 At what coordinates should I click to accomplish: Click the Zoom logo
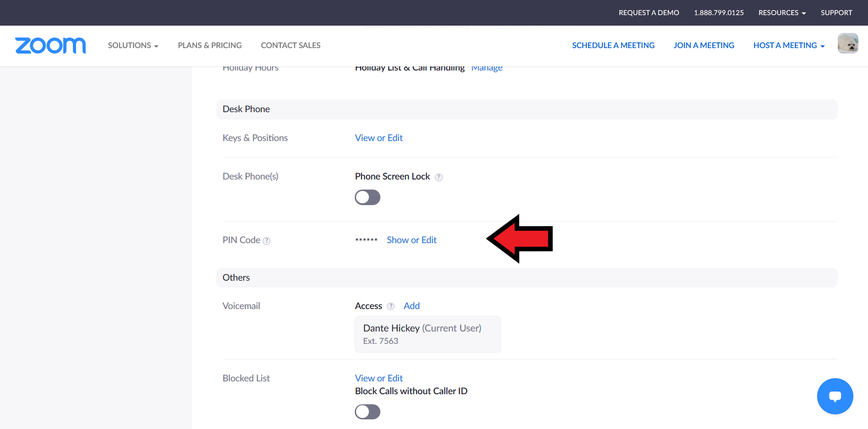tap(50, 45)
